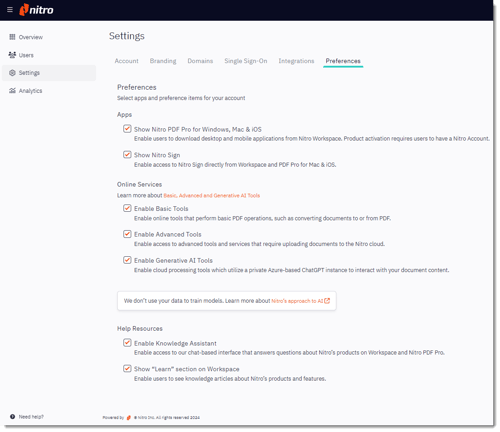Click the Need help? question icon
The image size is (500, 432).
pyautogui.click(x=12, y=416)
